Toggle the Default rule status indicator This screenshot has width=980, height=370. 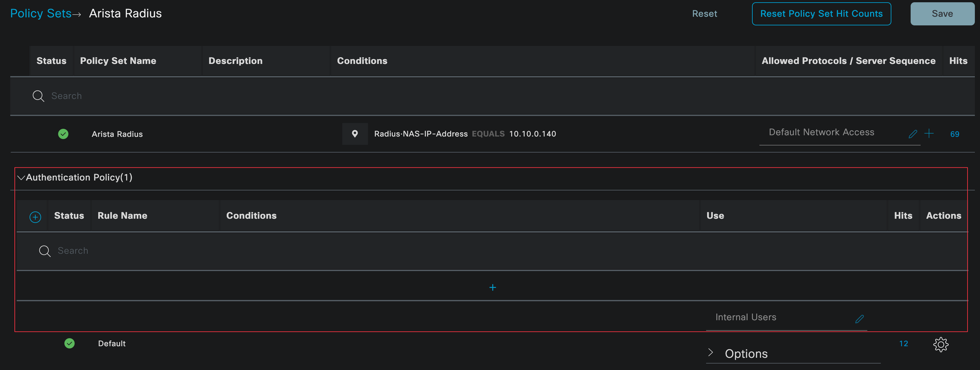click(70, 344)
